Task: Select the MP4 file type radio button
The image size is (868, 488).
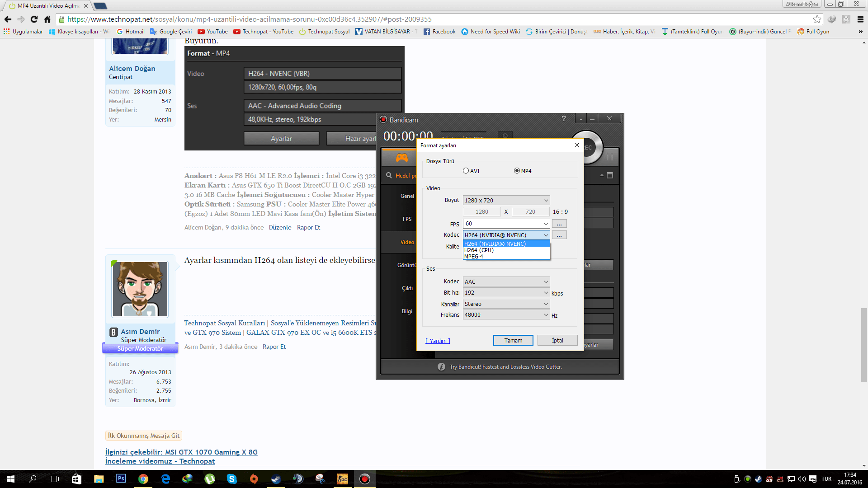Action: 517,171
